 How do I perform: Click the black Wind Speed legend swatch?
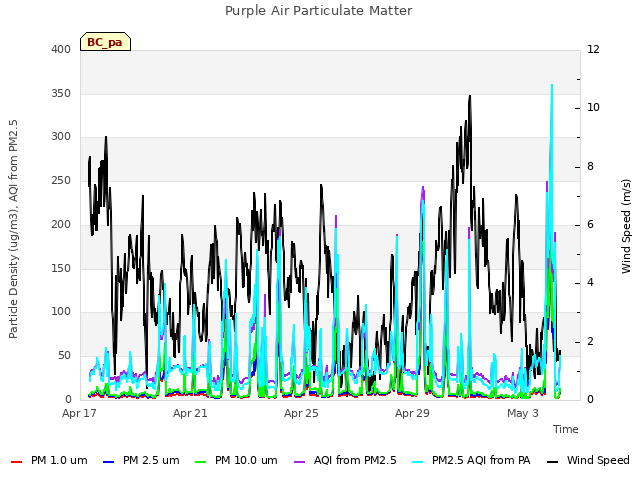(552, 462)
